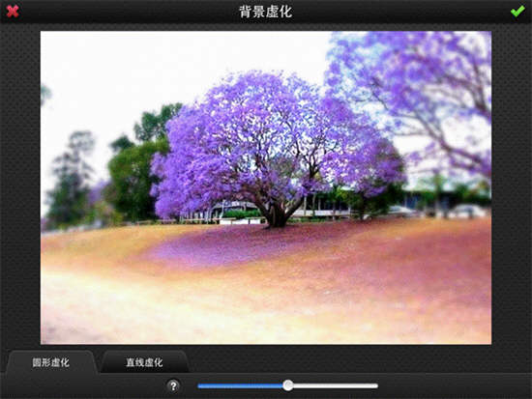Viewport: 532px width, 399px height.
Task: Confirm the blur with the green checkmark
Action: (517, 12)
